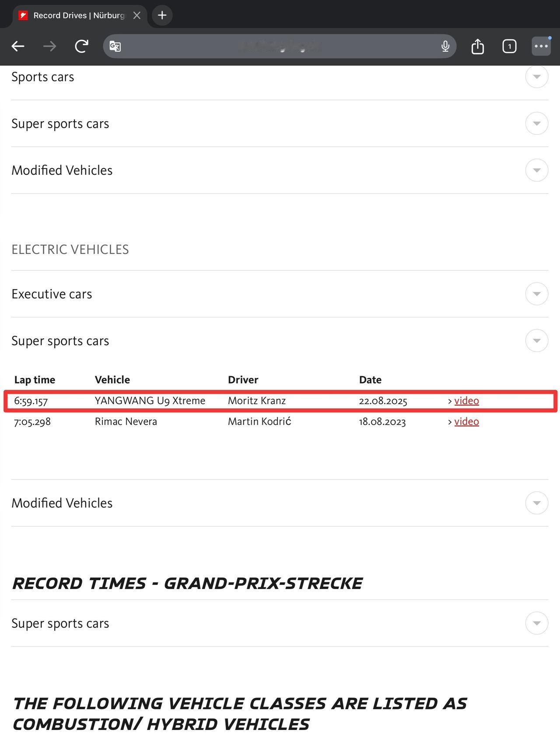Open the tab switcher showing 1
The width and height of the screenshot is (560, 747).
coord(509,46)
